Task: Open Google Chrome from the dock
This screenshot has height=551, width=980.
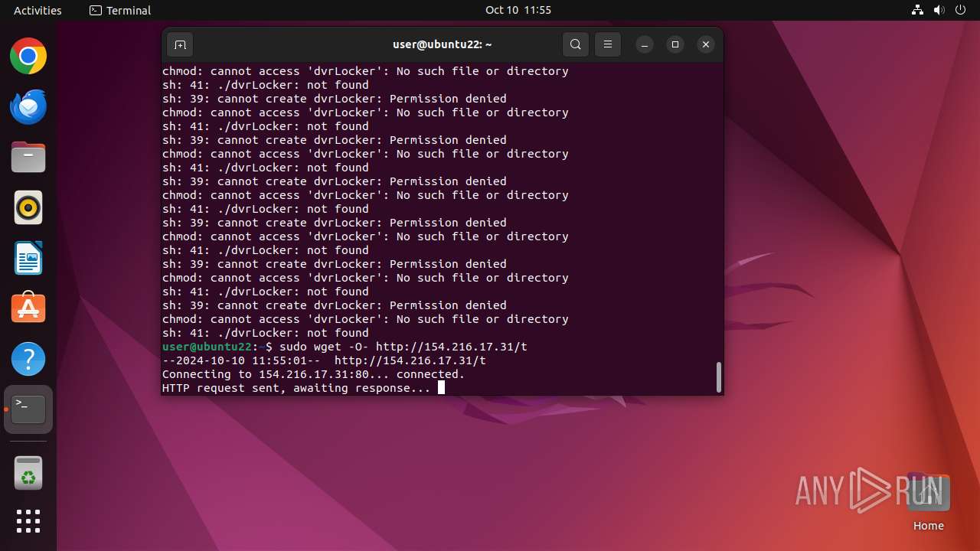Action: (x=28, y=57)
